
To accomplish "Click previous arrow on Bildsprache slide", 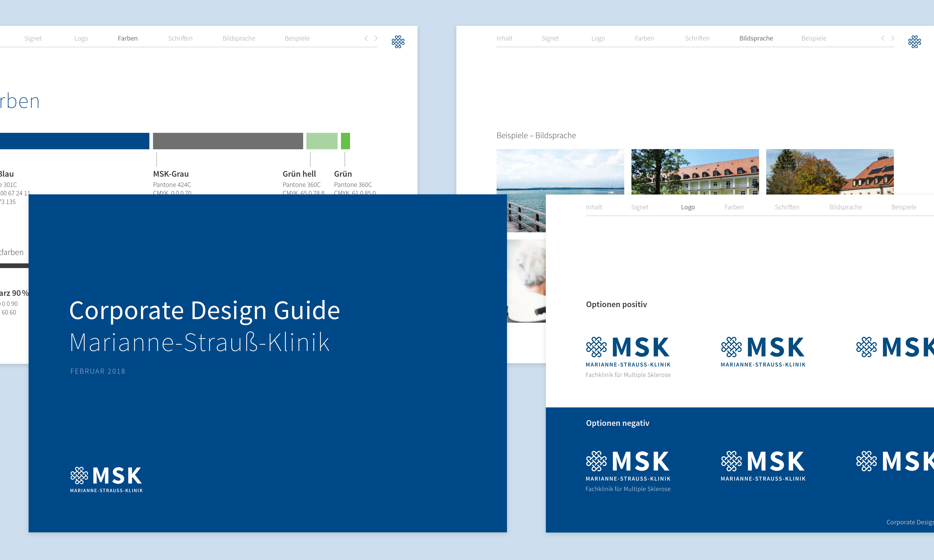I will coord(883,38).
